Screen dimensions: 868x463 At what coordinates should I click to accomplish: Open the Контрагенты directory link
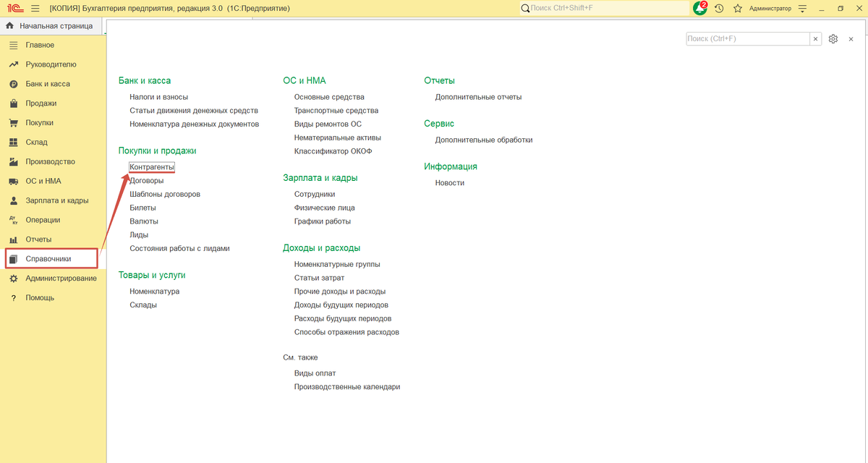[152, 167]
